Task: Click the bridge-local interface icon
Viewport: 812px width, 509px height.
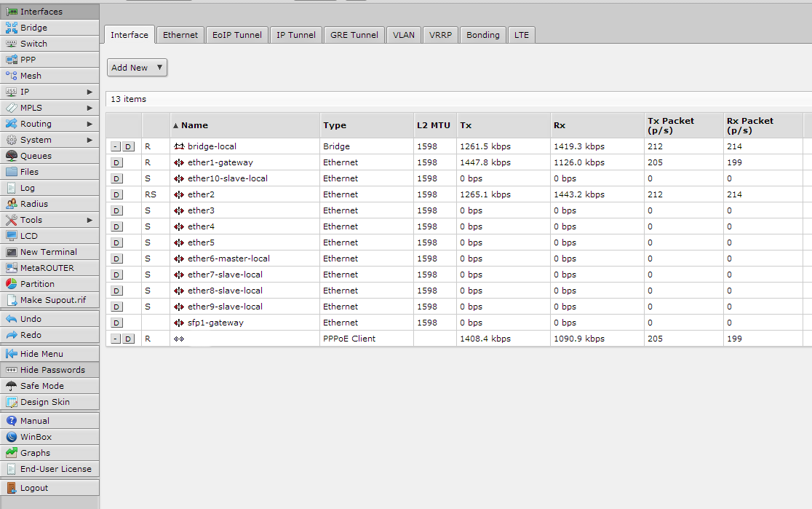Action: pyautogui.click(x=179, y=146)
